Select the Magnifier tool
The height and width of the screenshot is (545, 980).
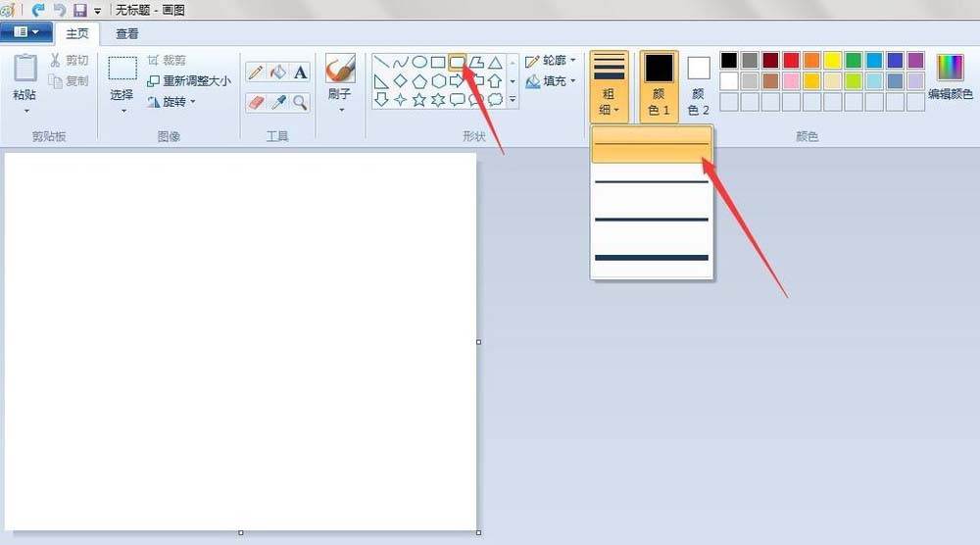[300, 102]
